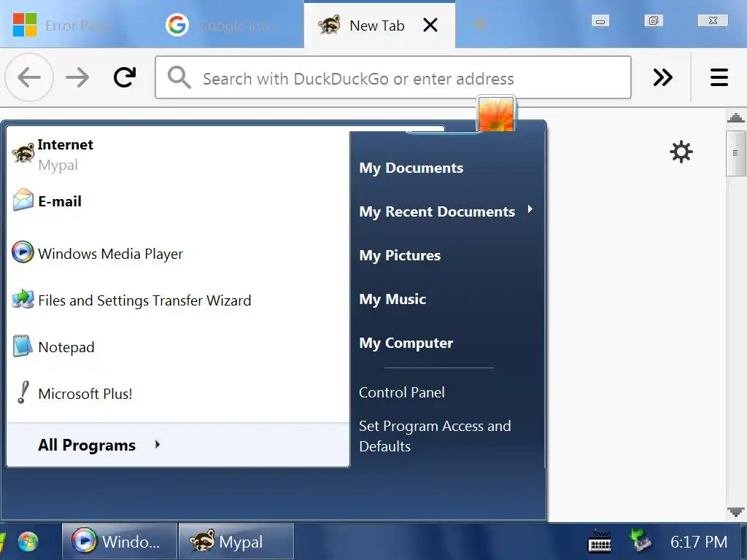Click the raccoon favicon on New Tab
Viewport: 747px width, 560px height.
click(329, 25)
